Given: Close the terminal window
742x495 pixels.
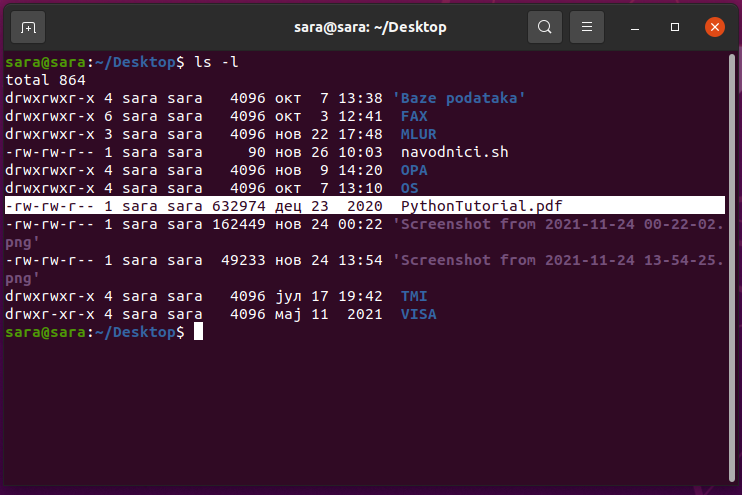Looking at the screenshot, I should [x=715, y=27].
